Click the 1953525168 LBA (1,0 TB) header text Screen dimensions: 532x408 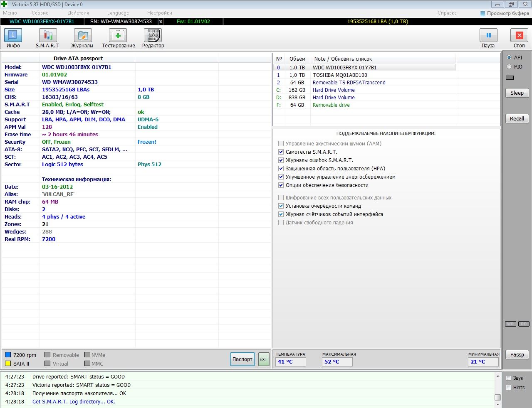click(378, 22)
